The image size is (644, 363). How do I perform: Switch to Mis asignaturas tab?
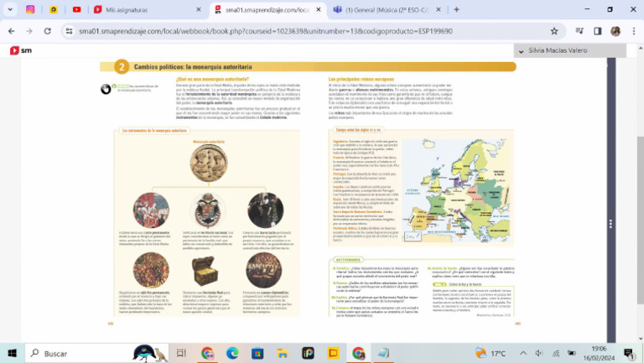click(x=148, y=9)
